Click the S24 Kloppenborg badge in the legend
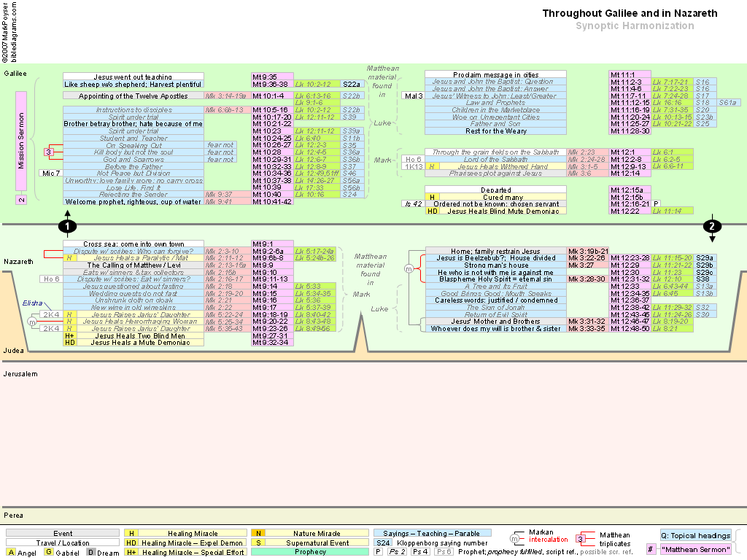 point(383,542)
